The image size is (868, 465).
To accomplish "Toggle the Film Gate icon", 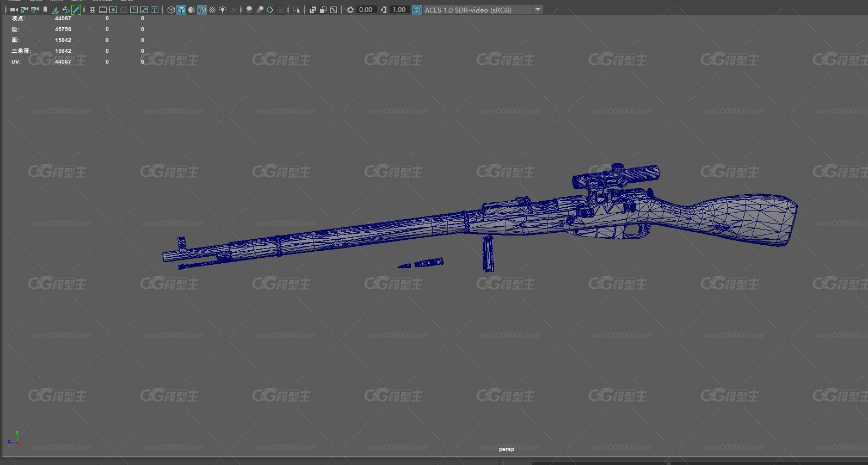I will (x=102, y=10).
